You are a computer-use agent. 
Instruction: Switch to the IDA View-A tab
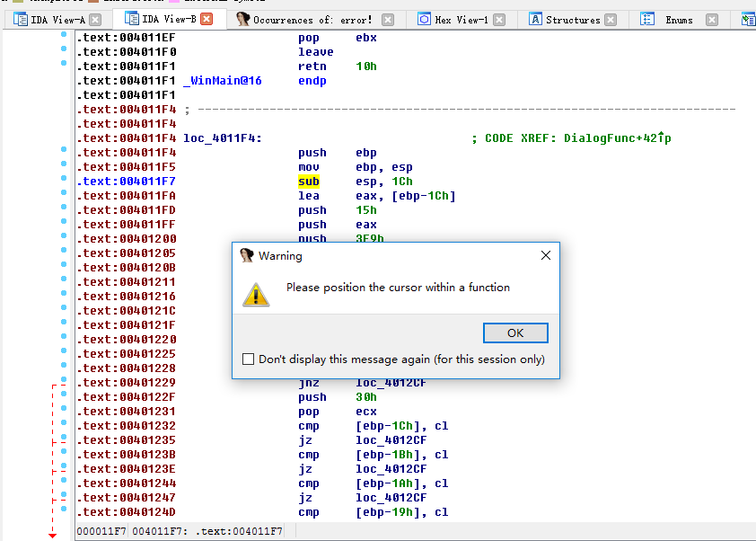57,20
